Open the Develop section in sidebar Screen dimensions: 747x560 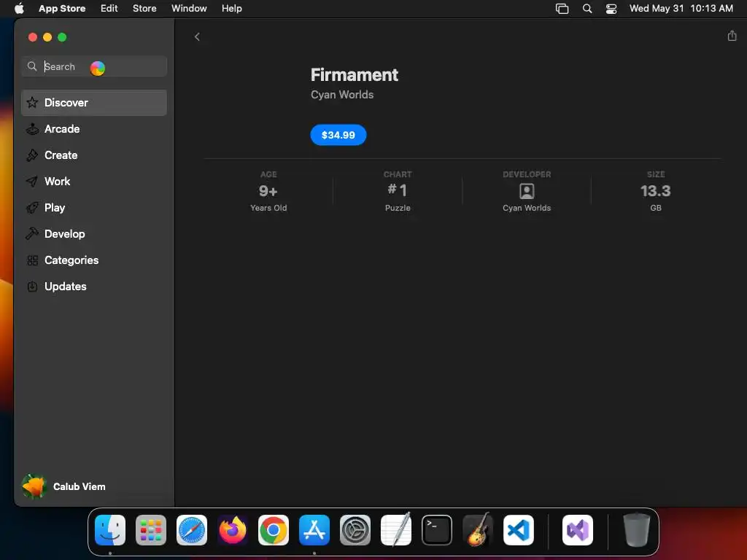point(94,234)
